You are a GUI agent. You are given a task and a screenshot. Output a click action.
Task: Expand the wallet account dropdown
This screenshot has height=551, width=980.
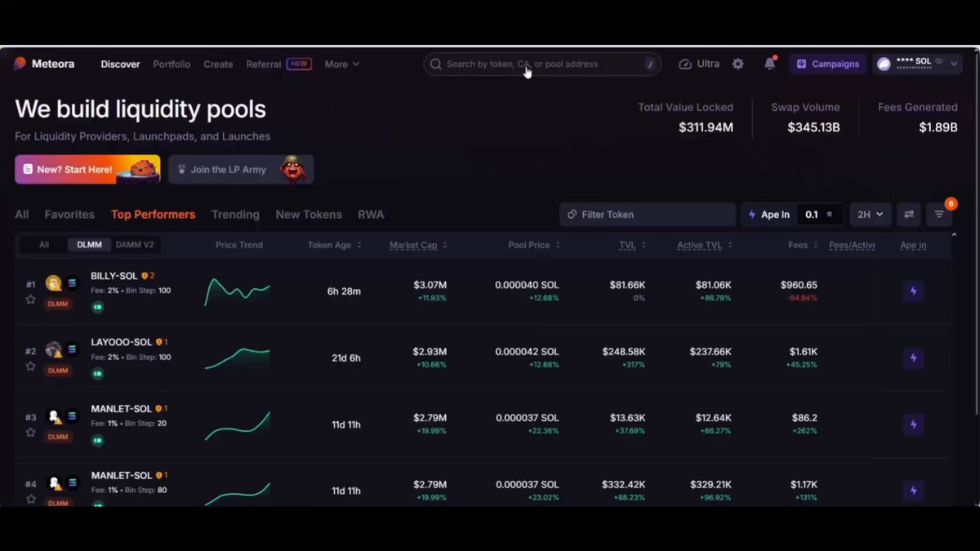(x=955, y=64)
